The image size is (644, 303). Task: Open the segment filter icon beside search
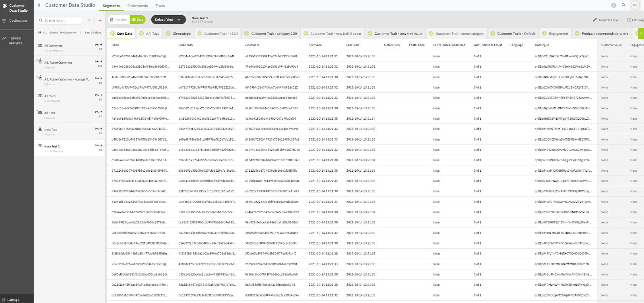[x=89, y=20]
